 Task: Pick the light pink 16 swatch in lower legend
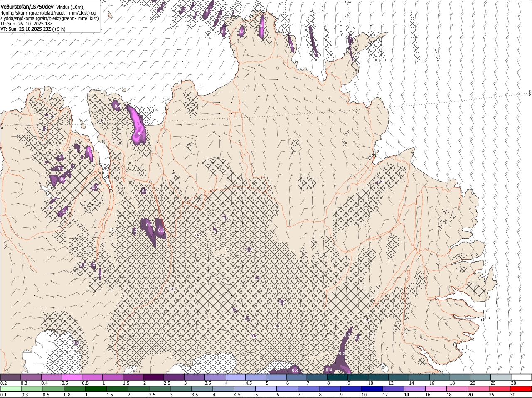436,389
